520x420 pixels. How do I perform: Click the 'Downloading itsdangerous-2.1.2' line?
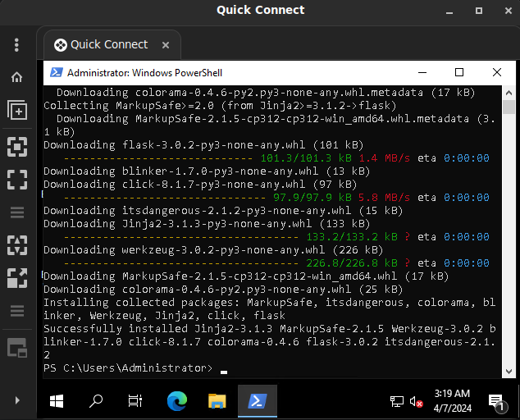[x=223, y=210]
